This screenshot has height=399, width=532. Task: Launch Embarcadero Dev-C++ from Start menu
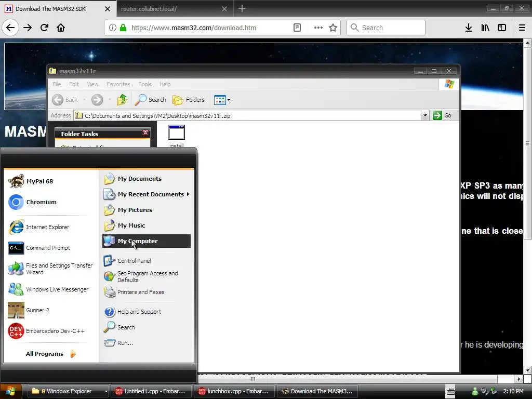[x=50, y=331]
